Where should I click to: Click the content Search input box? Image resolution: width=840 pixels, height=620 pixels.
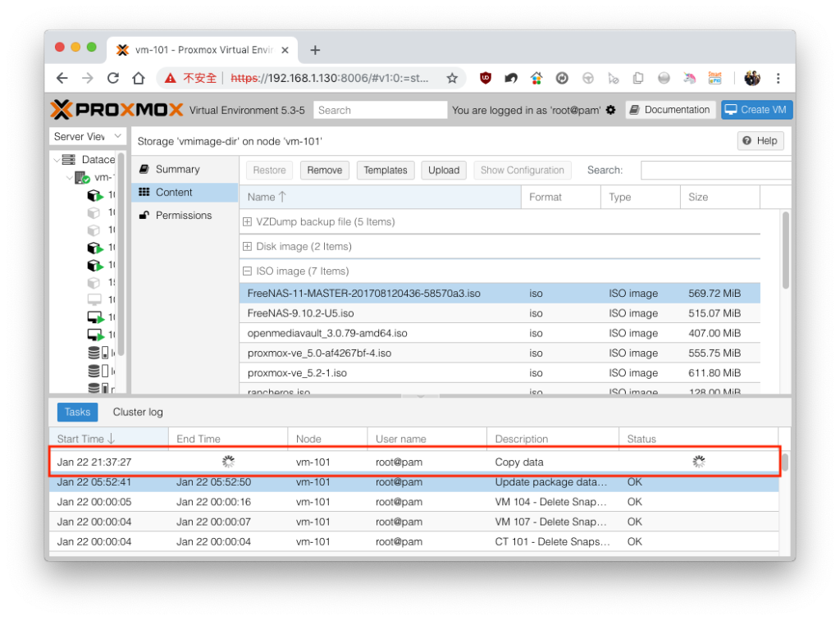coord(715,171)
